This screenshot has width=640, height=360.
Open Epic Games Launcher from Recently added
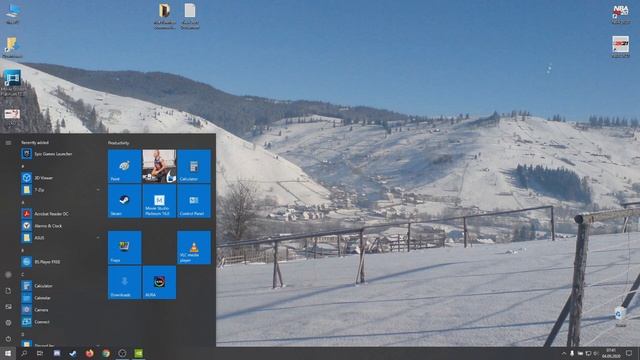click(61, 154)
